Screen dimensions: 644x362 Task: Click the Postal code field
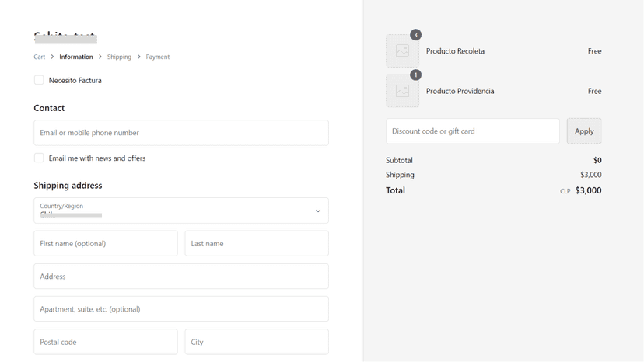click(106, 342)
